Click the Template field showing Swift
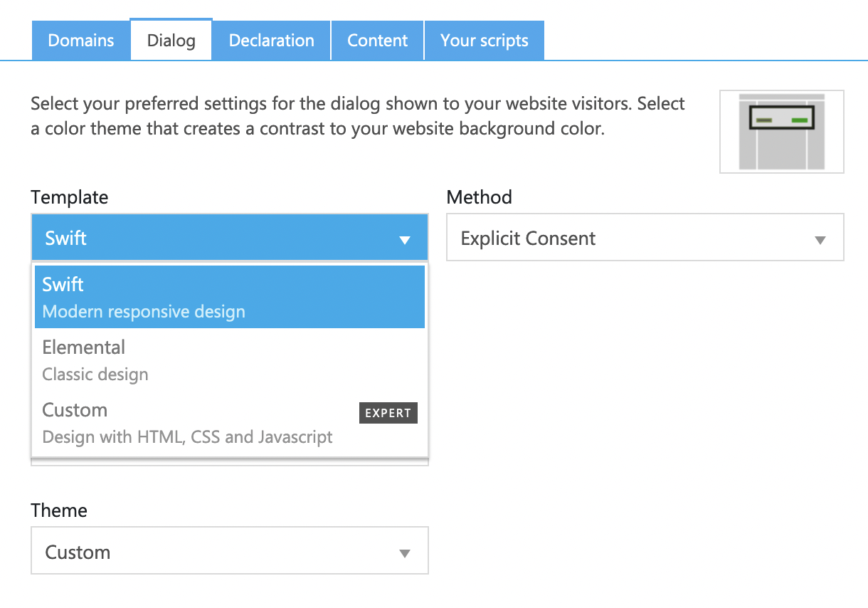 tap(213, 238)
